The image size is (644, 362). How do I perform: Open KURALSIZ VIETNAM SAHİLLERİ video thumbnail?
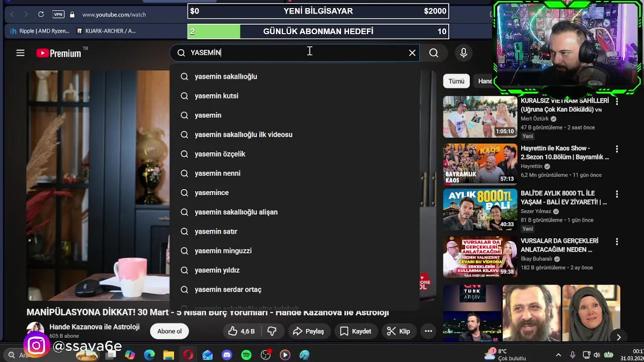(480, 117)
